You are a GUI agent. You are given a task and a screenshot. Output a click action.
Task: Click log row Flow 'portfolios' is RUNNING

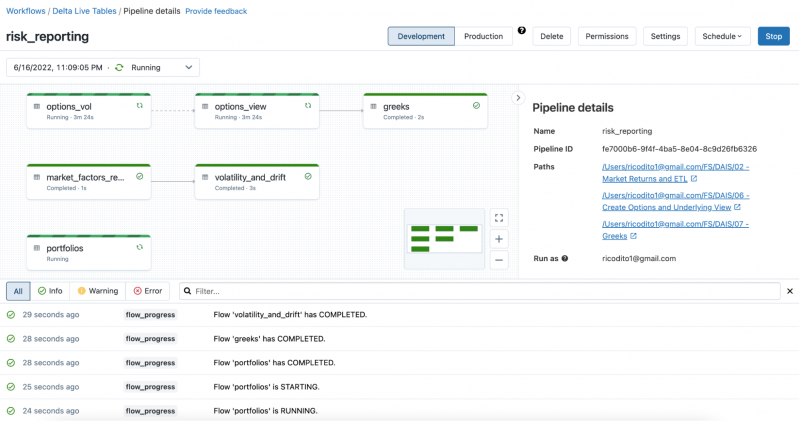tap(399, 411)
